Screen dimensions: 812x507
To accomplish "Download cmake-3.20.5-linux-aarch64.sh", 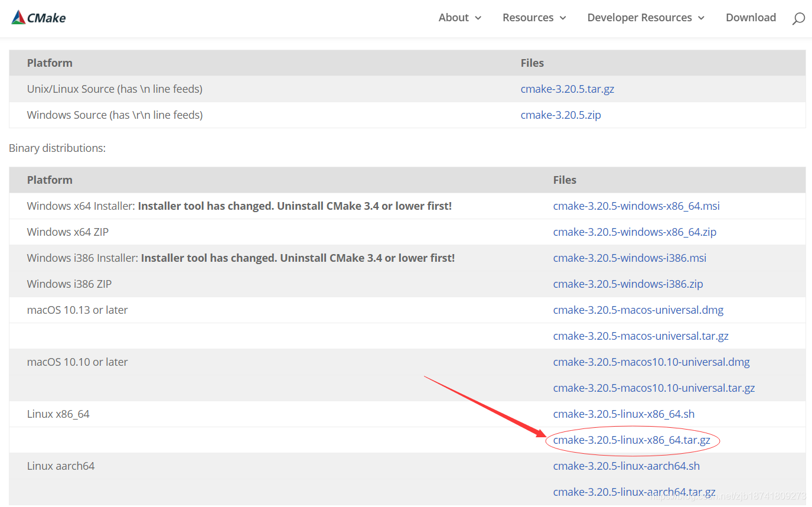I will (x=627, y=466).
